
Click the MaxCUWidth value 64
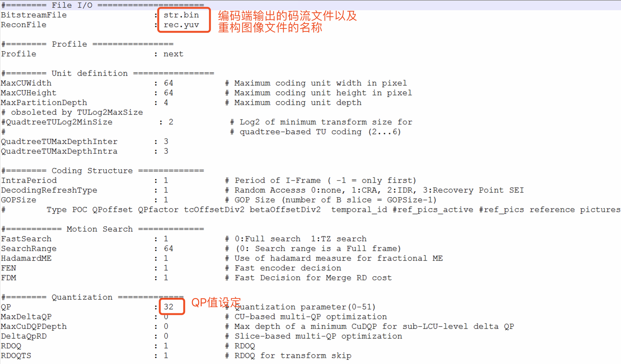pyautogui.click(x=169, y=83)
